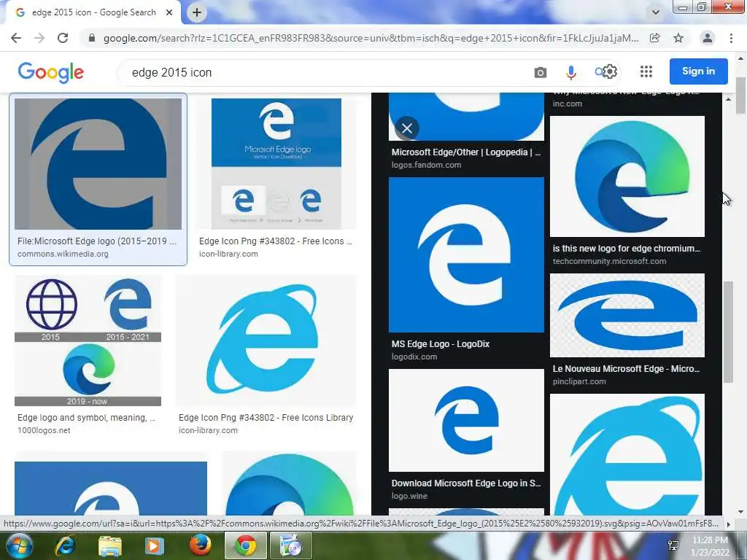The width and height of the screenshot is (747, 560).
Task: Click 'Edge logo and symbol, meaning' title
Action: pos(86,418)
